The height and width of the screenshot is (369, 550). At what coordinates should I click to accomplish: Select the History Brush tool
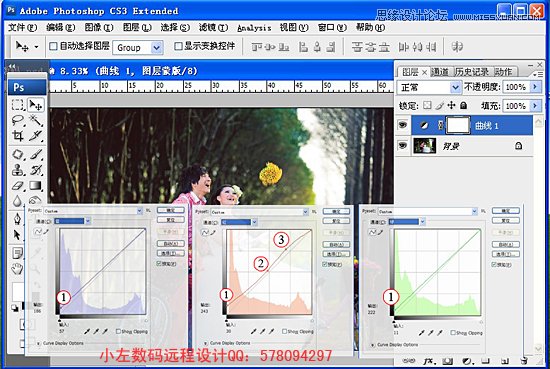(x=36, y=170)
